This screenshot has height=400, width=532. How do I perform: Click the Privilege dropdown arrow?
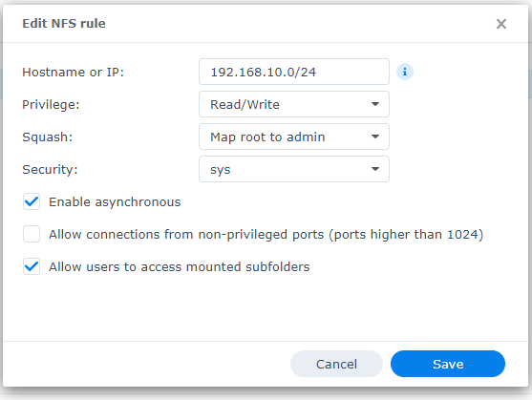click(375, 104)
